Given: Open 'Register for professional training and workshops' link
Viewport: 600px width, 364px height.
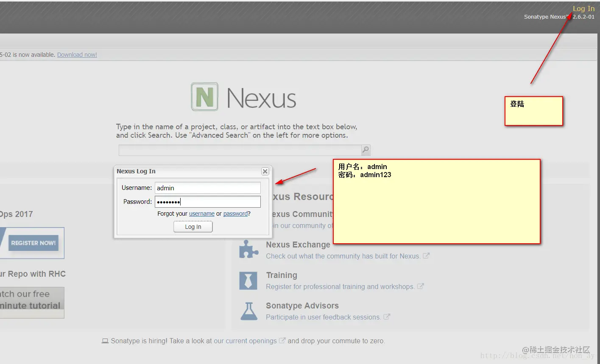Looking at the screenshot, I should (x=340, y=286).
